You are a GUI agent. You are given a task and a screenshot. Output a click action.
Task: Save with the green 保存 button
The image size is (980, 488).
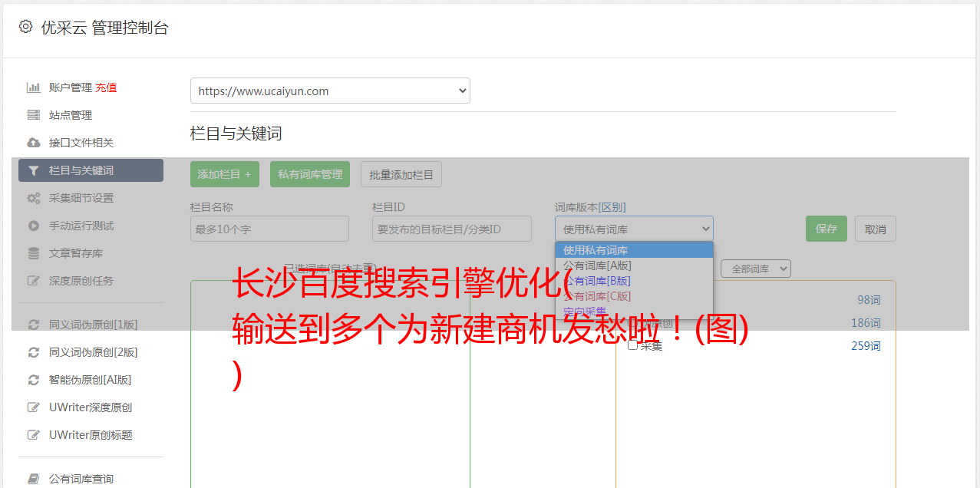click(827, 229)
